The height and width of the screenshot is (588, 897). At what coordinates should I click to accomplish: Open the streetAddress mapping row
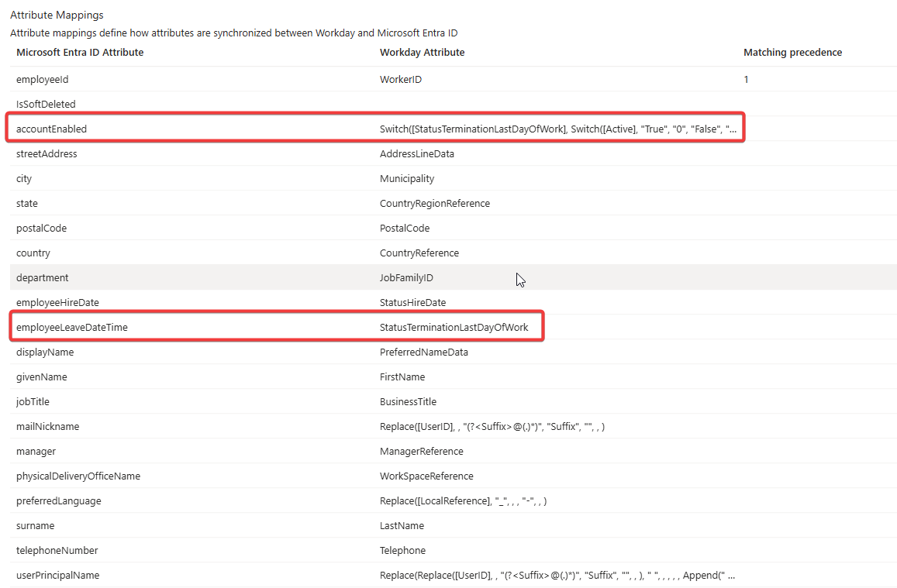coord(47,154)
